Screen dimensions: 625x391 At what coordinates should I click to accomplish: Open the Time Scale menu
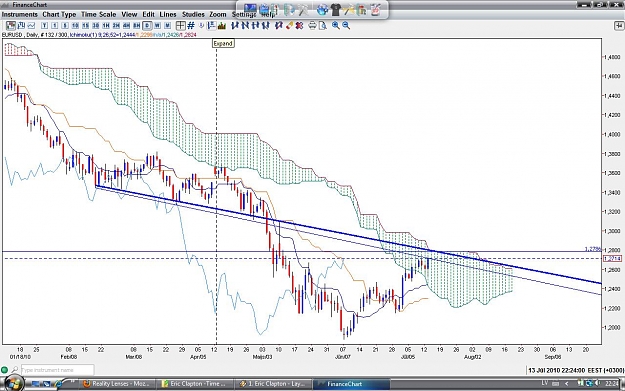pos(98,14)
